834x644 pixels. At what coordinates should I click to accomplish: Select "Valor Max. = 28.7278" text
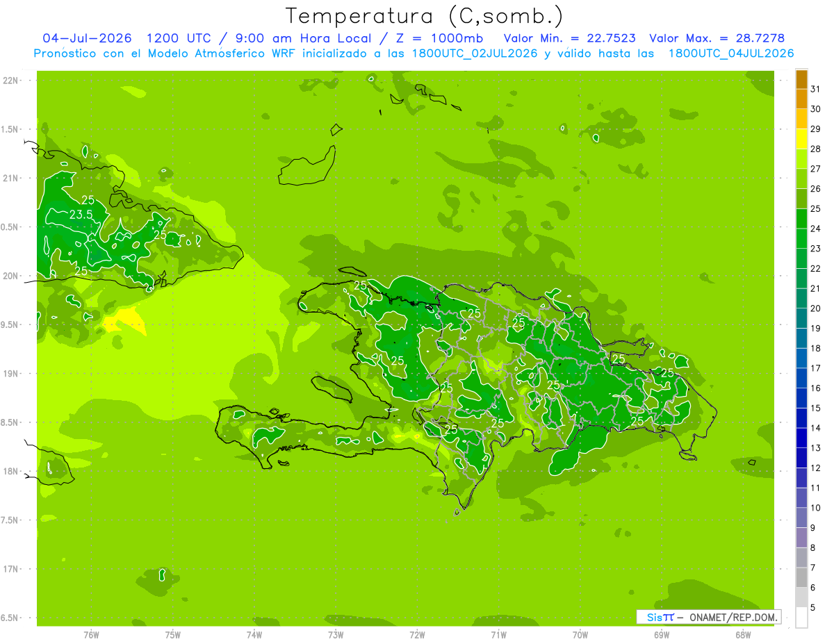(x=716, y=38)
